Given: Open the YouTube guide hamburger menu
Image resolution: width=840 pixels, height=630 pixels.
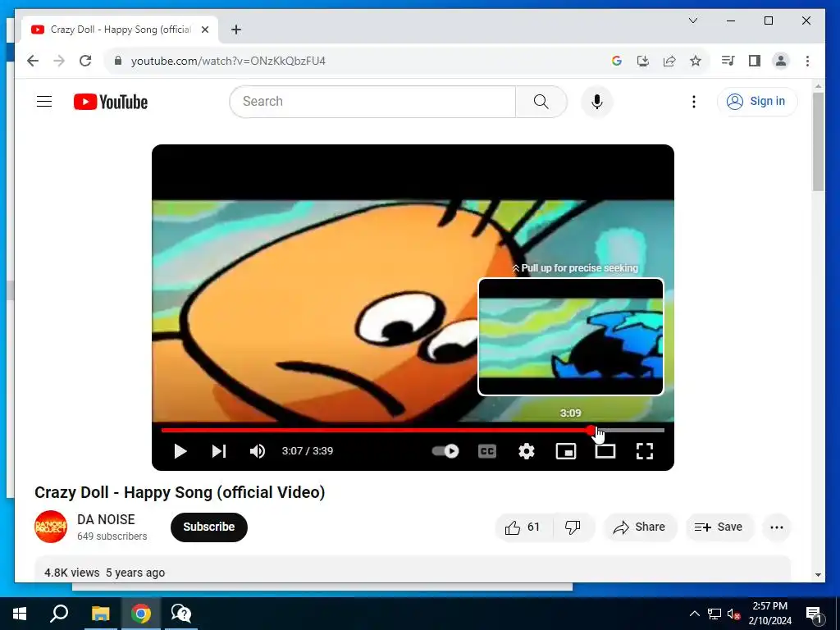Looking at the screenshot, I should coord(44,101).
